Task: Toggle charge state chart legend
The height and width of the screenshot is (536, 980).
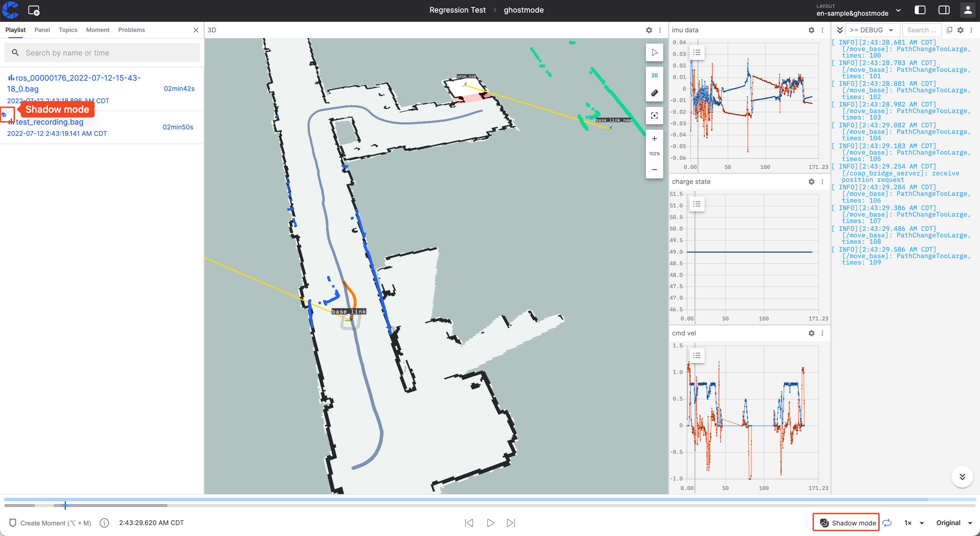Action: pyautogui.click(x=697, y=204)
